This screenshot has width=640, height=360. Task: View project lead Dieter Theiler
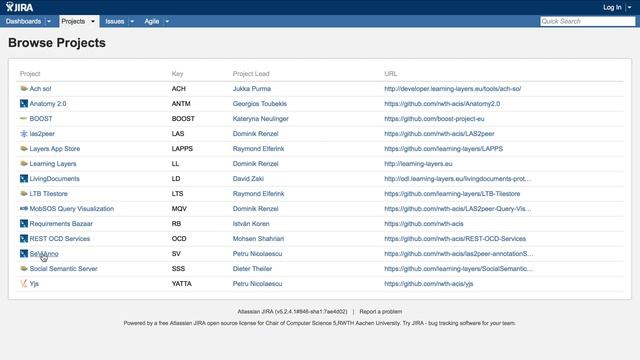(x=252, y=269)
